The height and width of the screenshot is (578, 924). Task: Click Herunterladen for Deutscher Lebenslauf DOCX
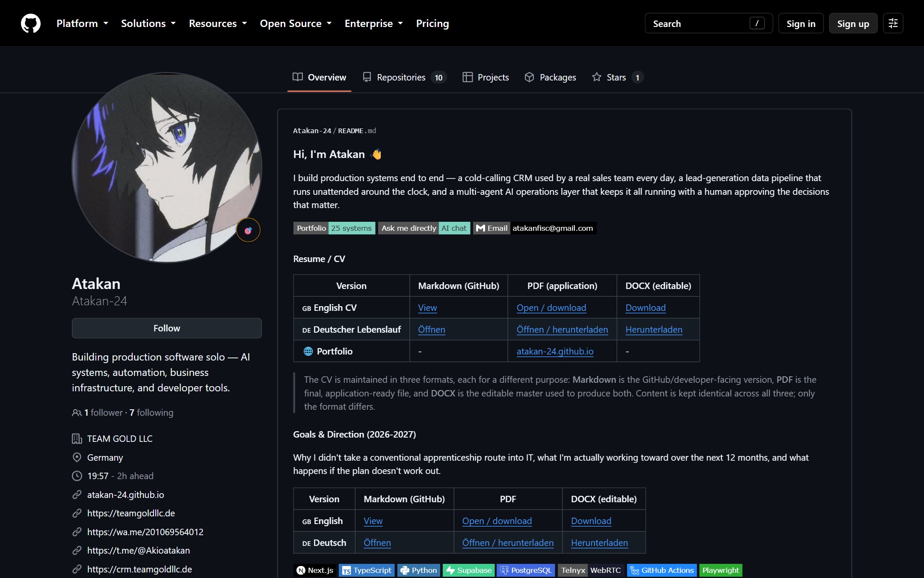(654, 330)
